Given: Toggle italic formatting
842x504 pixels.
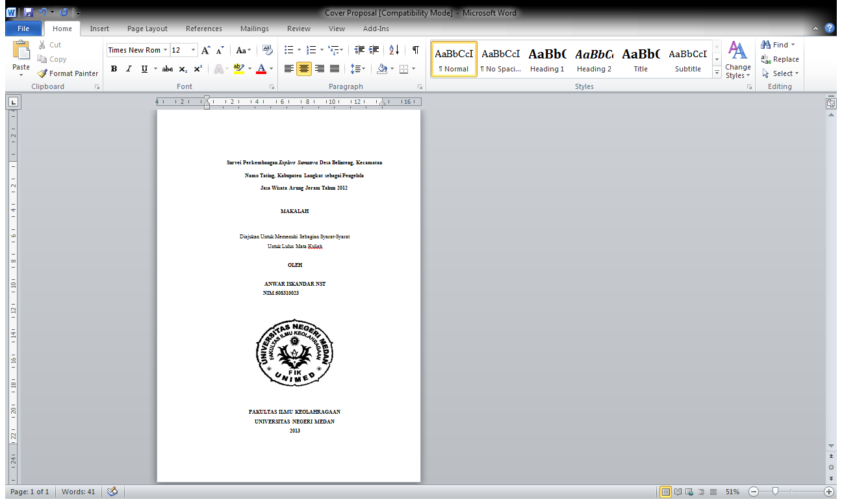Looking at the screenshot, I should [129, 69].
